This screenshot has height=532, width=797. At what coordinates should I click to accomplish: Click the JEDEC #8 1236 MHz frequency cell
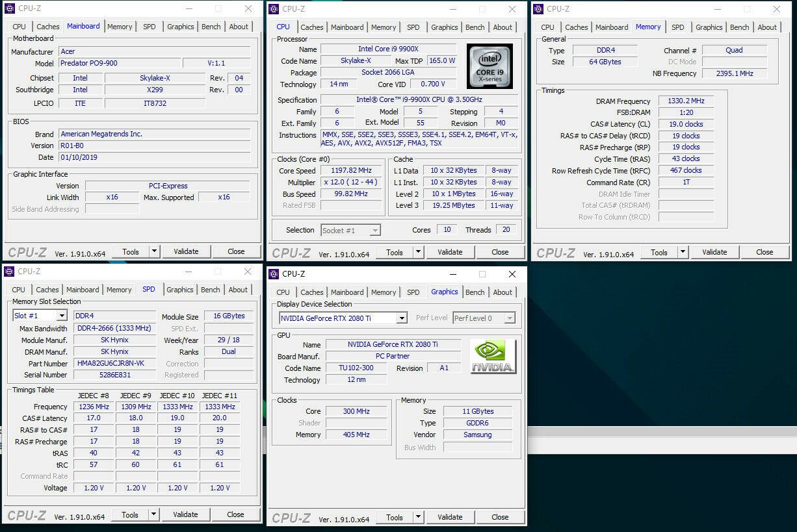point(94,407)
